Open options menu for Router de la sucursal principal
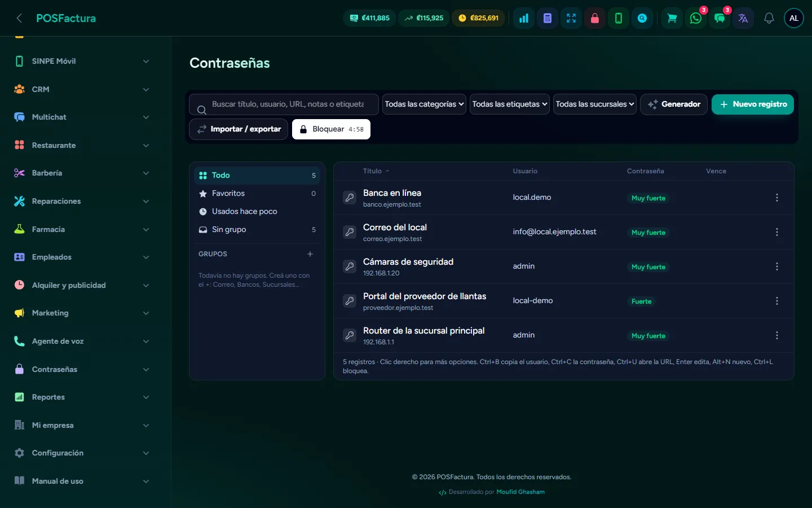 pyautogui.click(x=777, y=335)
